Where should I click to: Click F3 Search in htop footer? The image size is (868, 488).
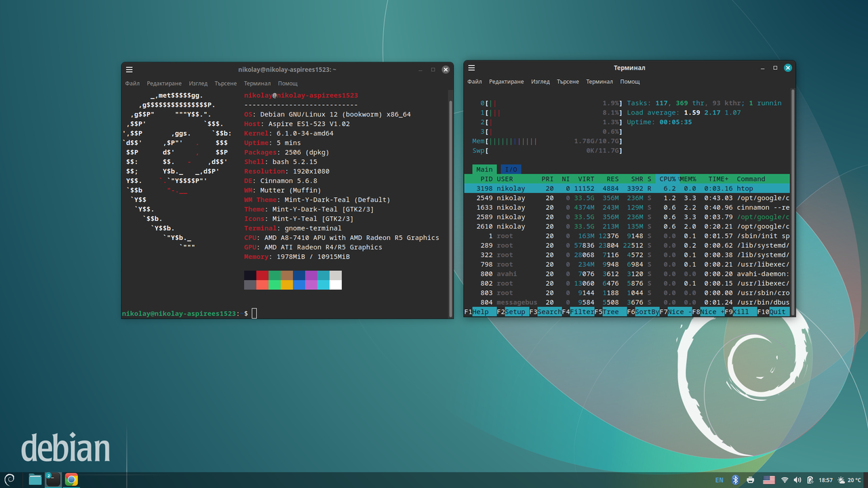click(x=545, y=312)
